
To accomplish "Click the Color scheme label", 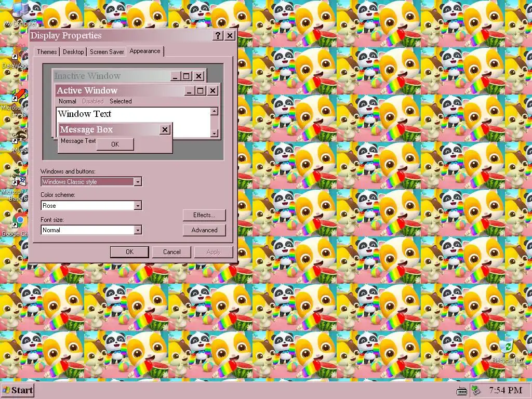I will click(58, 195).
